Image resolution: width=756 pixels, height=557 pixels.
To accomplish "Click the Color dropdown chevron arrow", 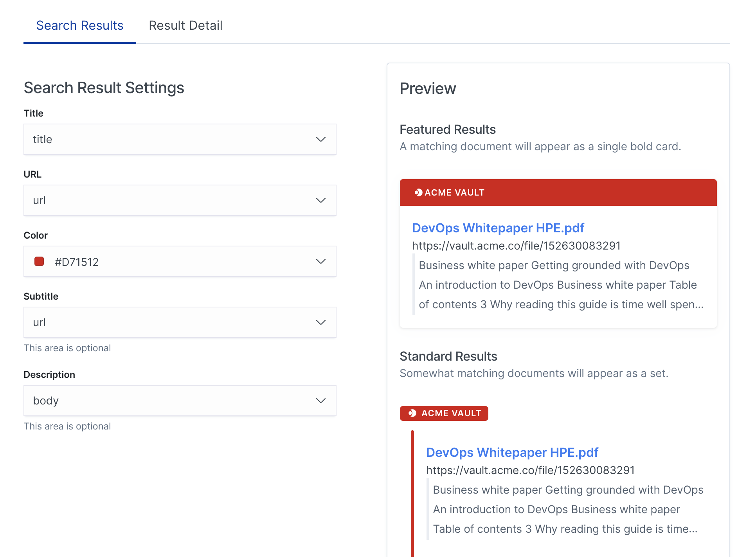I will [320, 261].
